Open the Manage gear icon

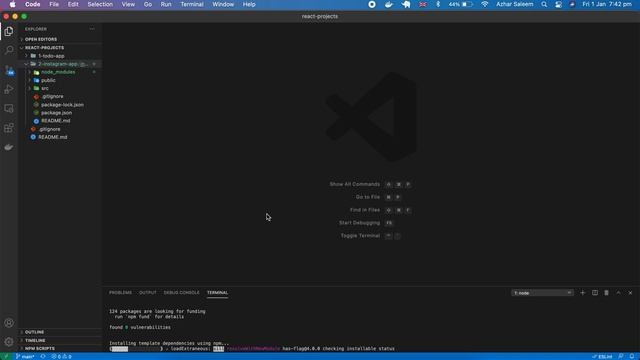point(9,342)
